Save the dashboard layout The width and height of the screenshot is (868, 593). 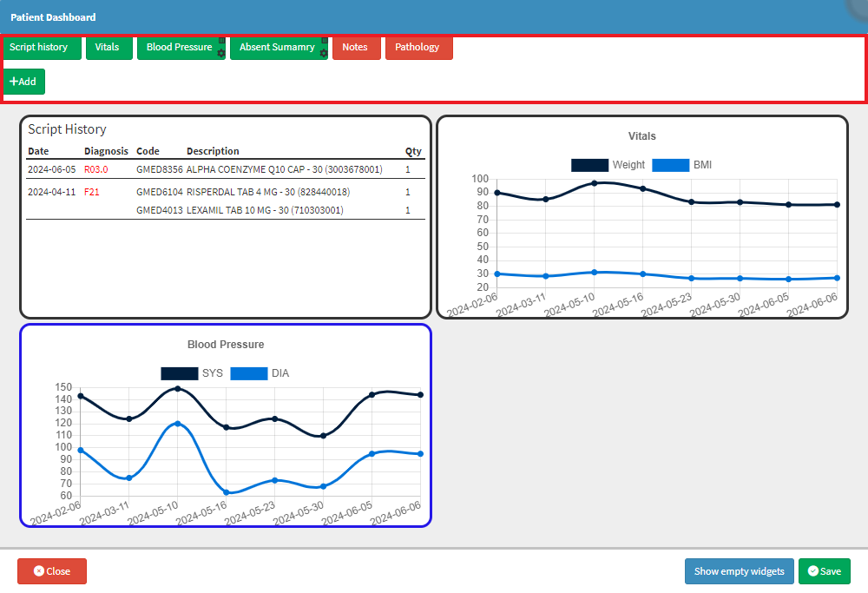click(x=824, y=571)
